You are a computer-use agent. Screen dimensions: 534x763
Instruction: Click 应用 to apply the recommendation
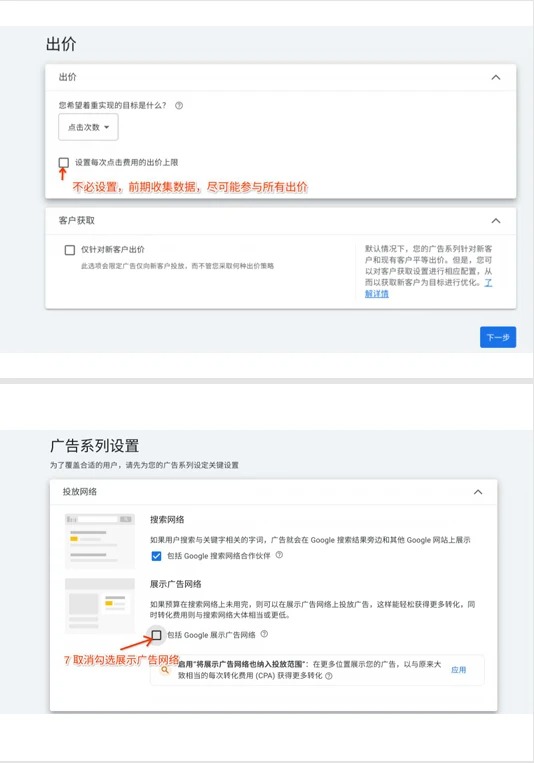[458, 670]
